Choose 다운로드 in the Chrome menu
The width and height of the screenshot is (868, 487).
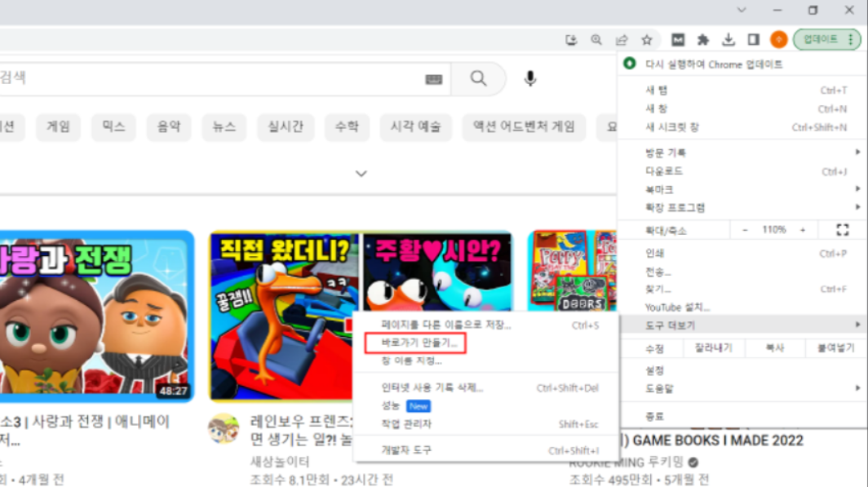[x=742, y=171]
